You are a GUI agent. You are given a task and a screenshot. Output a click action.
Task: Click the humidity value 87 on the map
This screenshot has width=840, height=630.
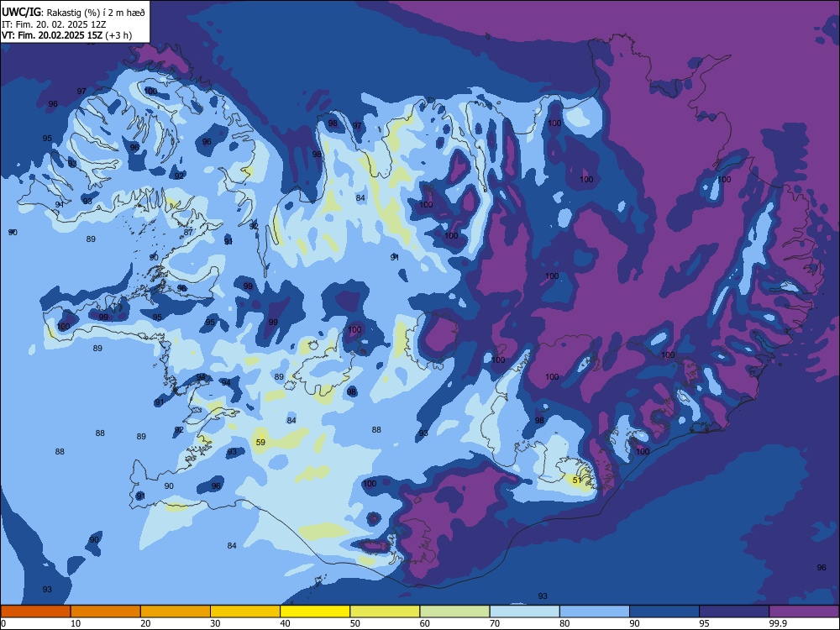pyautogui.click(x=188, y=232)
